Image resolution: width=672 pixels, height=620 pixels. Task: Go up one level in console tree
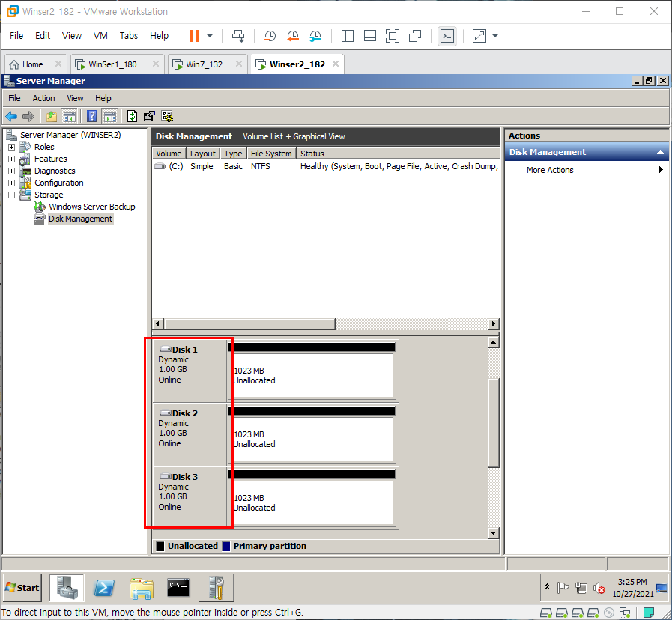tap(52, 116)
